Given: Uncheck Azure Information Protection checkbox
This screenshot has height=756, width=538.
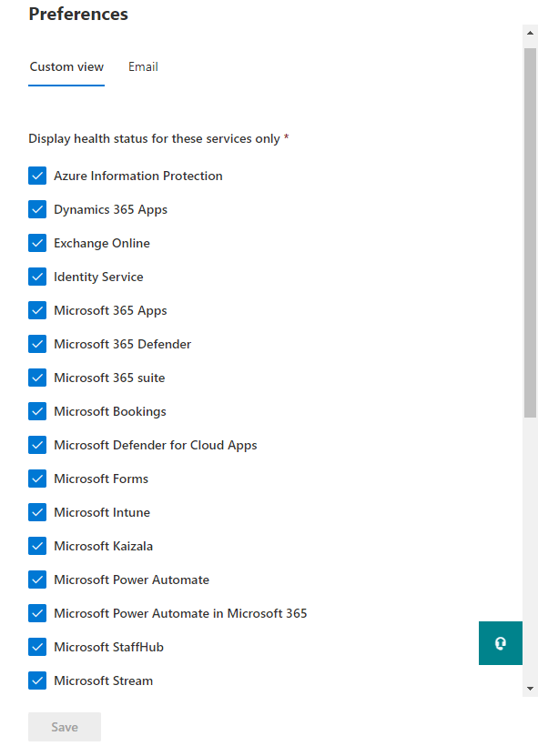Looking at the screenshot, I should [x=37, y=176].
